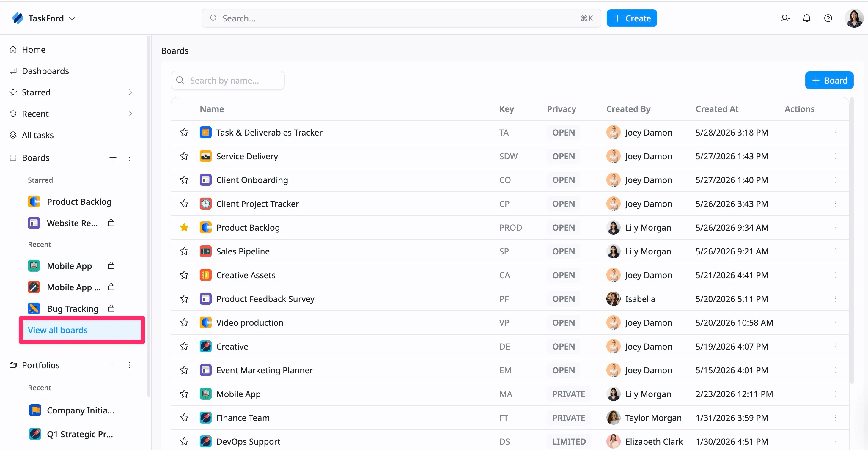Click the Name column header
The height and width of the screenshot is (450, 868).
[x=212, y=109]
